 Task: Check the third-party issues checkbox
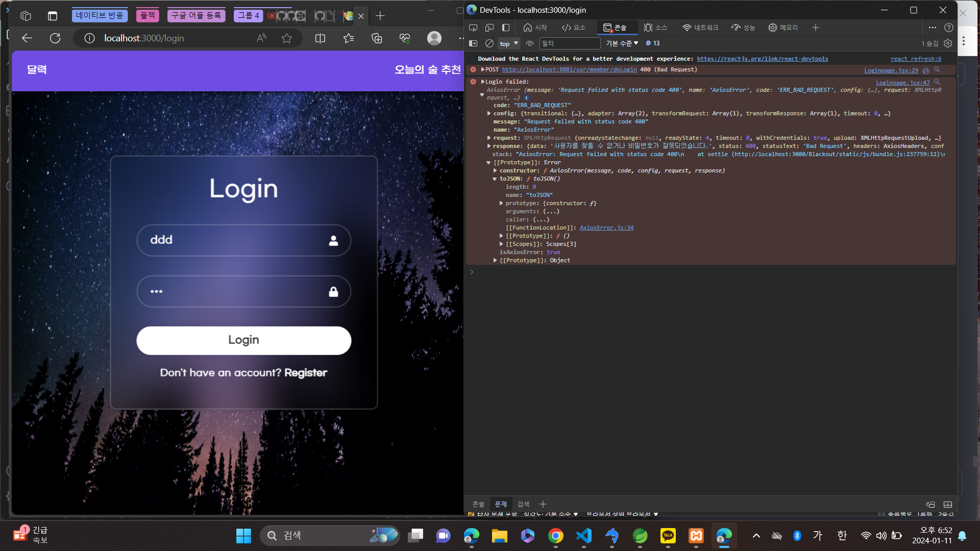(471, 514)
